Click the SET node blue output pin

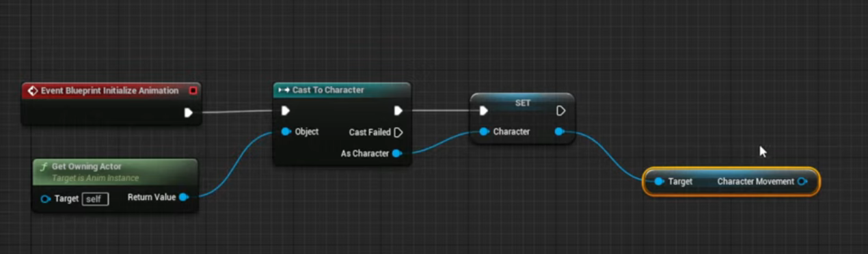(559, 132)
